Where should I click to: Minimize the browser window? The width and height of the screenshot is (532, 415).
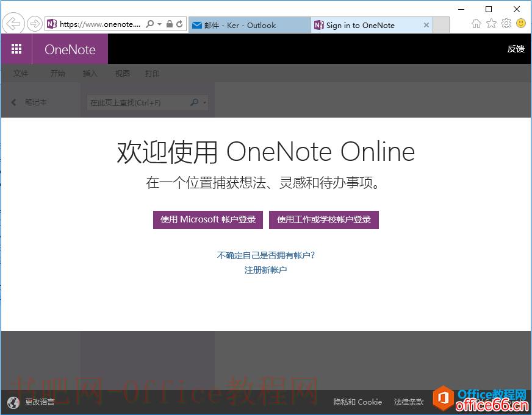(x=461, y=9)
